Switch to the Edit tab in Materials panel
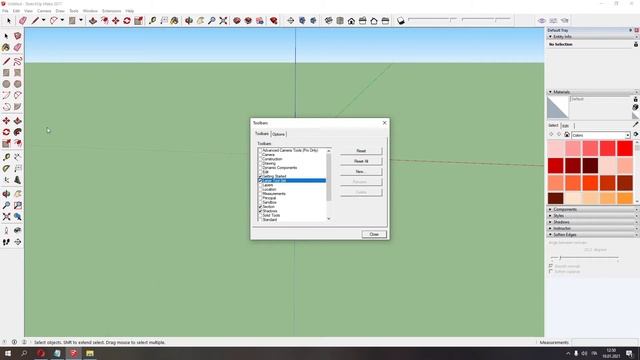This screenshot has height=360, width=640. [x=565, y=126]
